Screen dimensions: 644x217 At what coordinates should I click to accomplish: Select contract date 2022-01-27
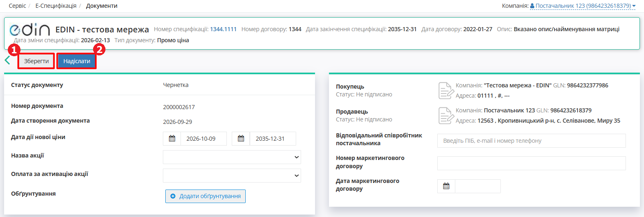click(x=478, y=29)
